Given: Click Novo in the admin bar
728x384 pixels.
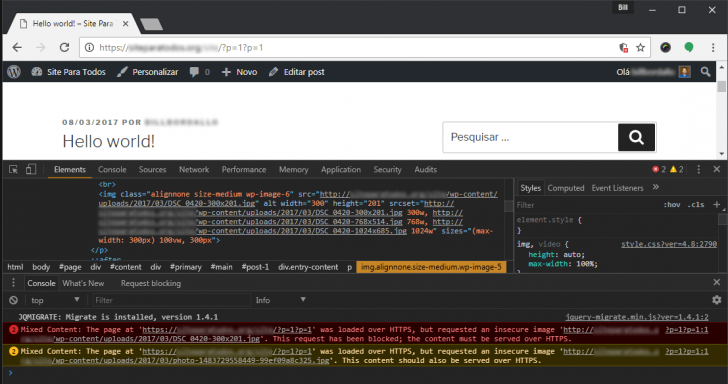Looking at the screenshot, I should coord(239,72).
